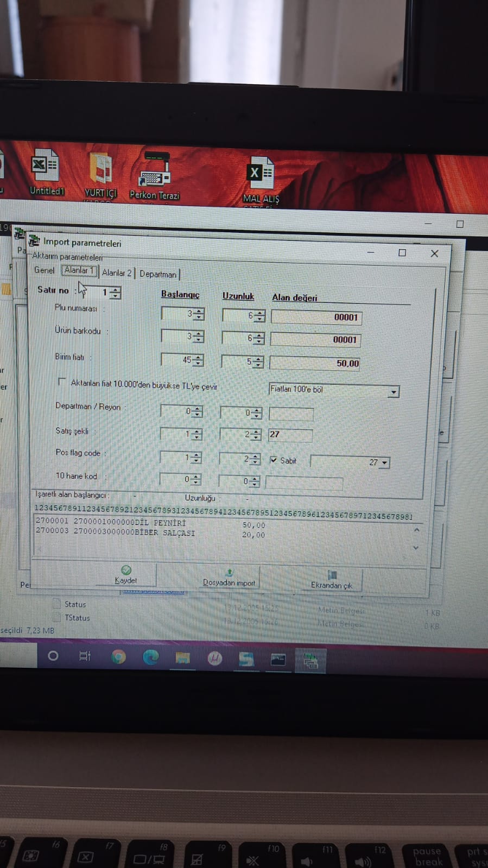Click the Uzunluk column header
Viewport: 488px width, 868px height.
238,296
